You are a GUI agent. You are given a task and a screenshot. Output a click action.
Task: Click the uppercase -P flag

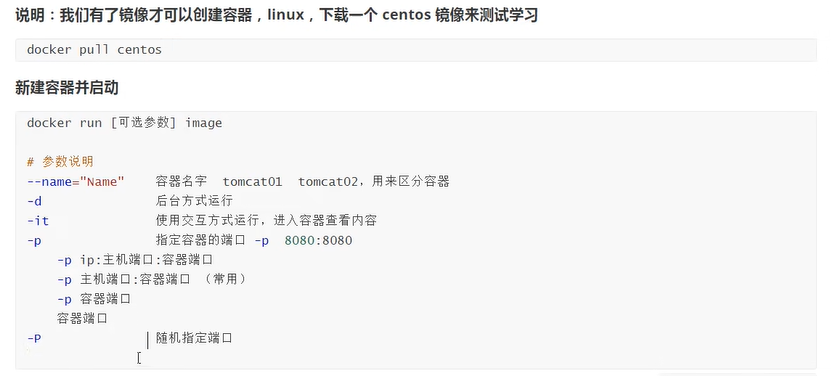pyautogui.click(x=34, y=338)
